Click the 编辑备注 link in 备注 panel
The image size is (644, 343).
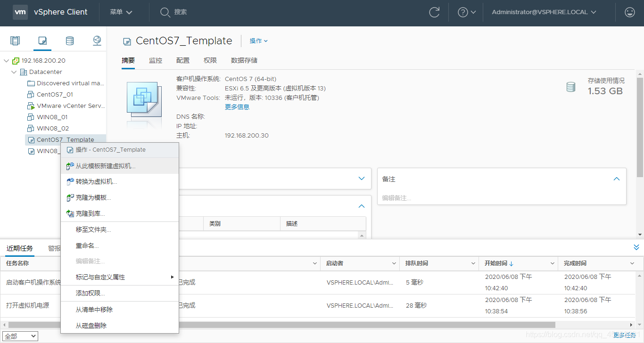[x=396, y=198]
